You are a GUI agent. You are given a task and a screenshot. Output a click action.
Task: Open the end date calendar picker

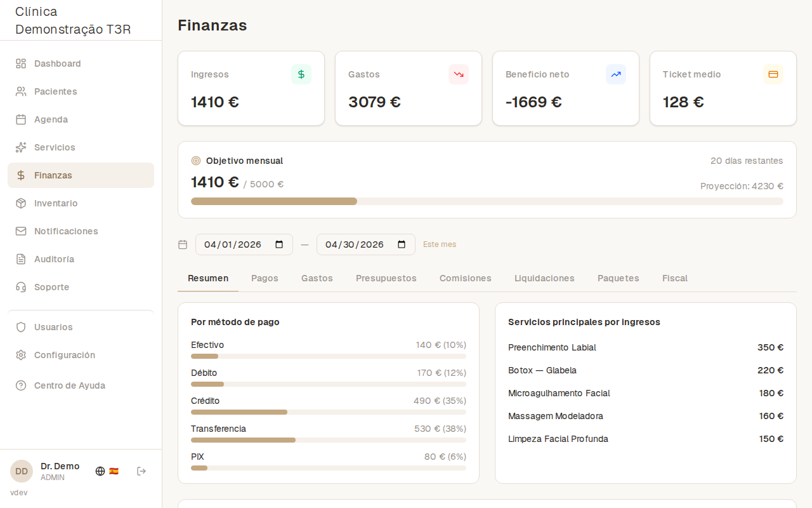(402, 244)
